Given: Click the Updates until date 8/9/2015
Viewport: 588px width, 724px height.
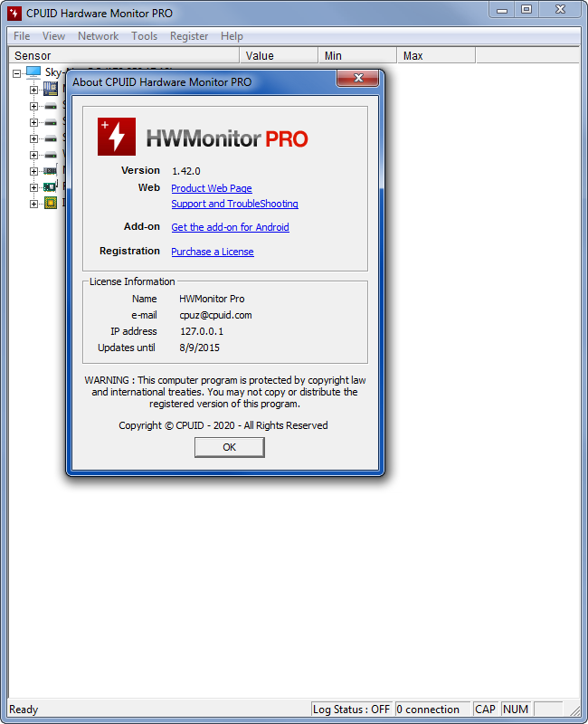Looking at the screenshot, I should click(199, 348).
